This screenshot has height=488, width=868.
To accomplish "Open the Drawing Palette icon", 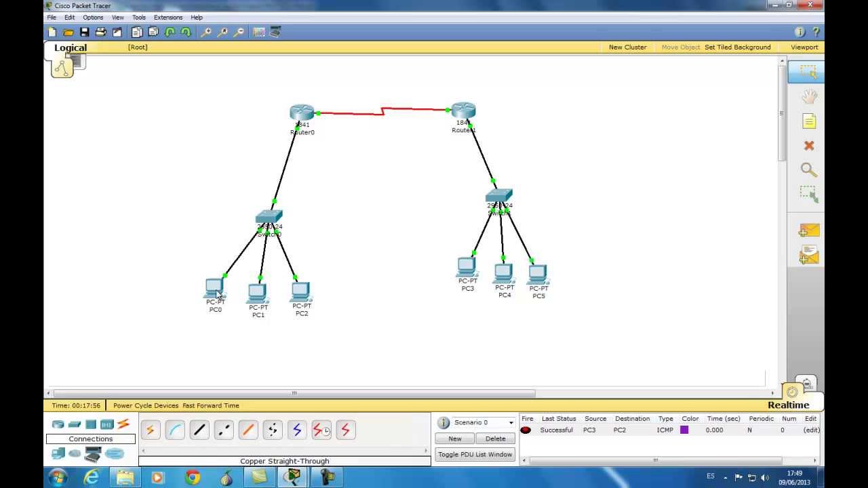I will 259,32.
